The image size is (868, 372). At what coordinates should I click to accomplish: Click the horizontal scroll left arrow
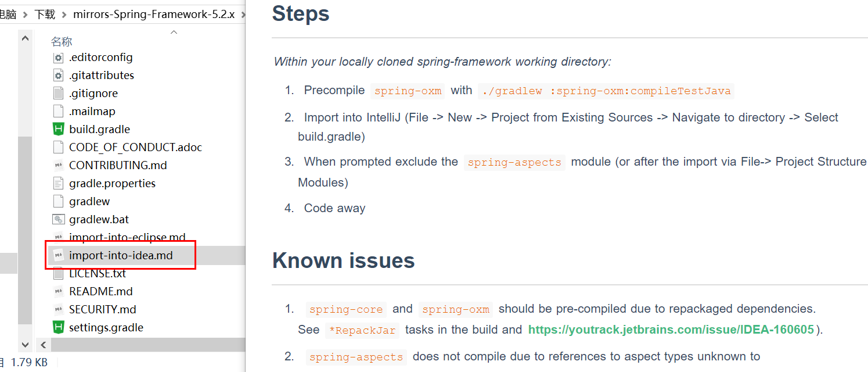[42, 345]
